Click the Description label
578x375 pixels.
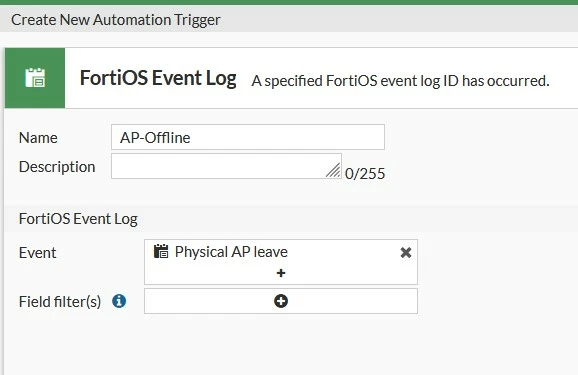pos(57,167)
